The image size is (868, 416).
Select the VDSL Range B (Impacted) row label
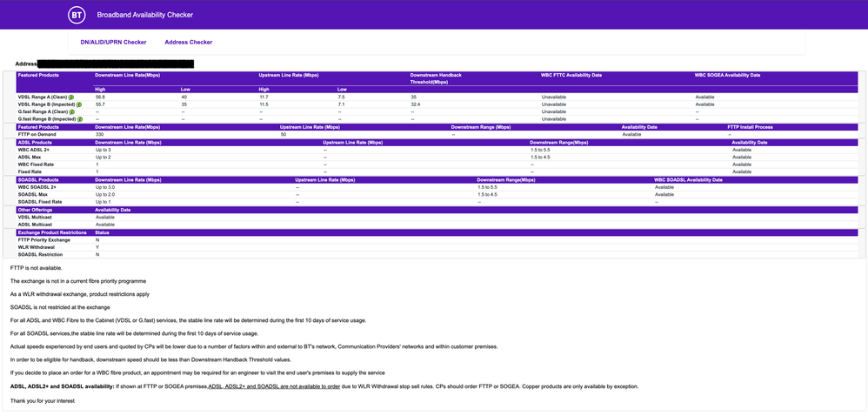[x=46, y=104]
